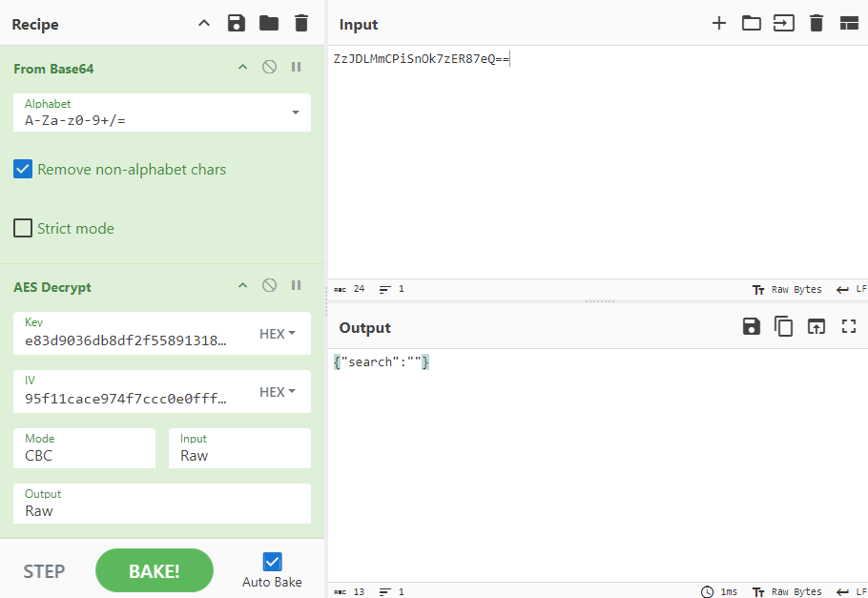Enable Strict mode checkbox
Image resolution: width=868 pixels, height=598 pixels.
[23, 228]
